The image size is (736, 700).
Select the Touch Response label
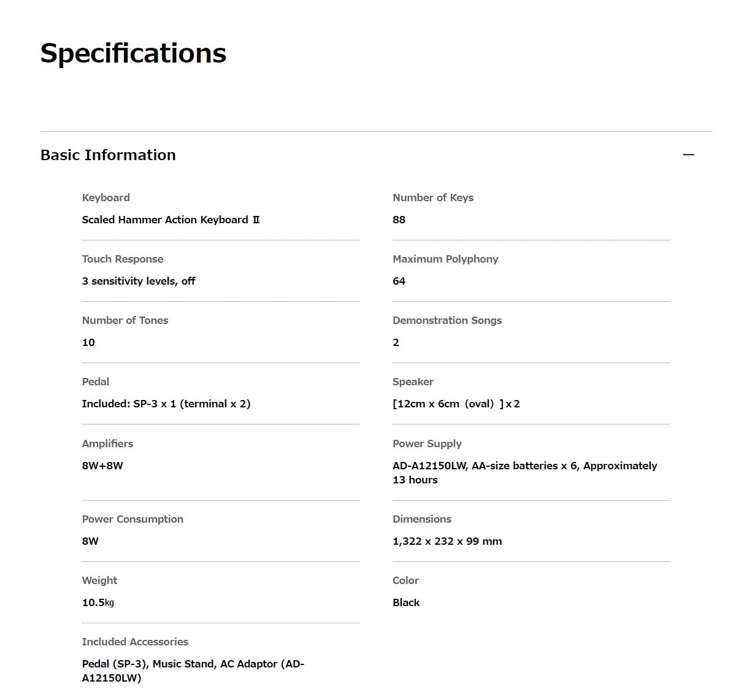pos(123,259)
